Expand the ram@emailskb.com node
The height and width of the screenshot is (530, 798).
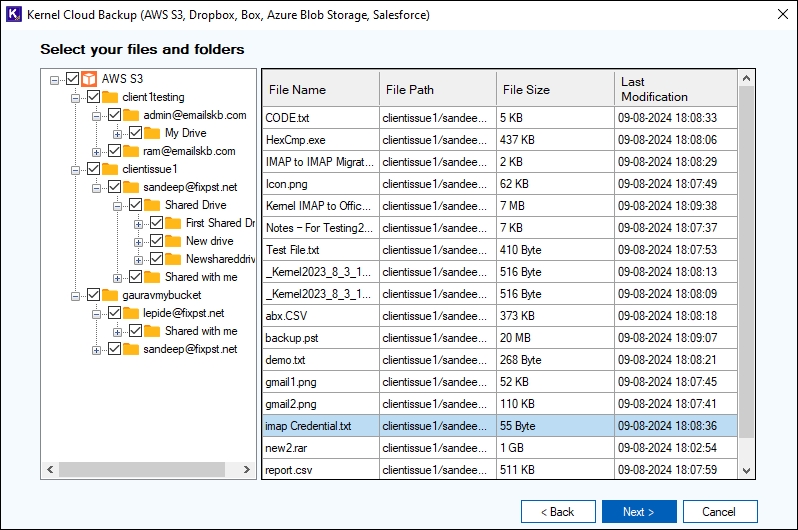pos(96,152)
